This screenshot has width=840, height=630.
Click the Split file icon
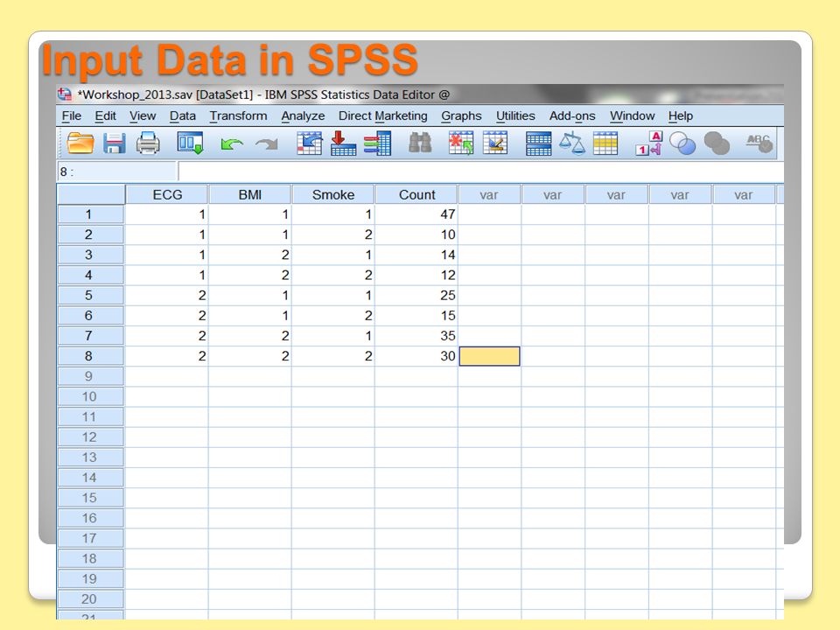pos(538,143)
